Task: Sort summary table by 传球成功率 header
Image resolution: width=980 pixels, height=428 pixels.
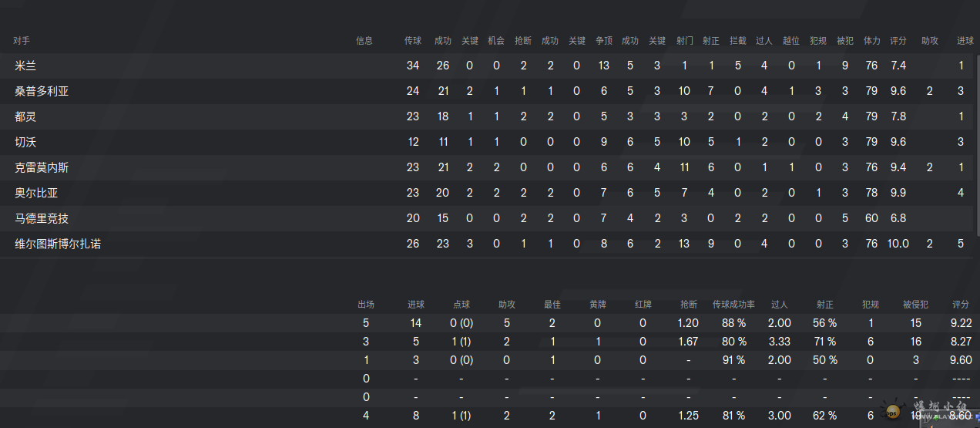Action: [x=733, y=305]
